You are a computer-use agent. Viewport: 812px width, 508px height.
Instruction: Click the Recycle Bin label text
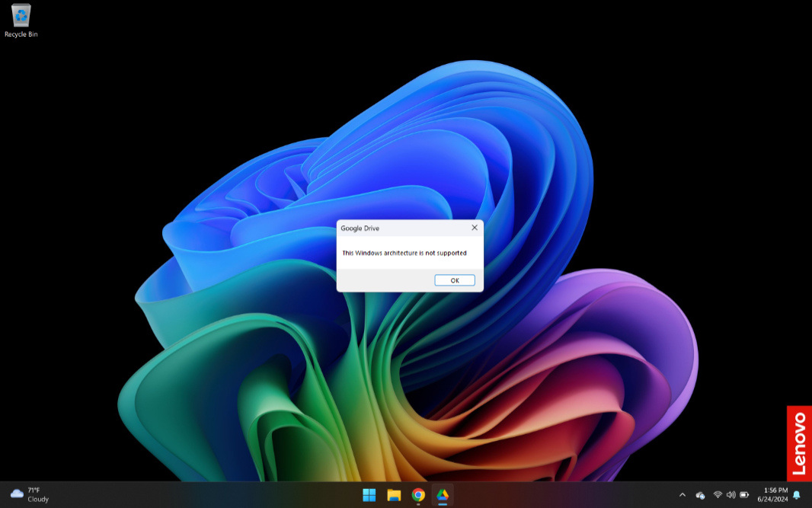point(21,34)
